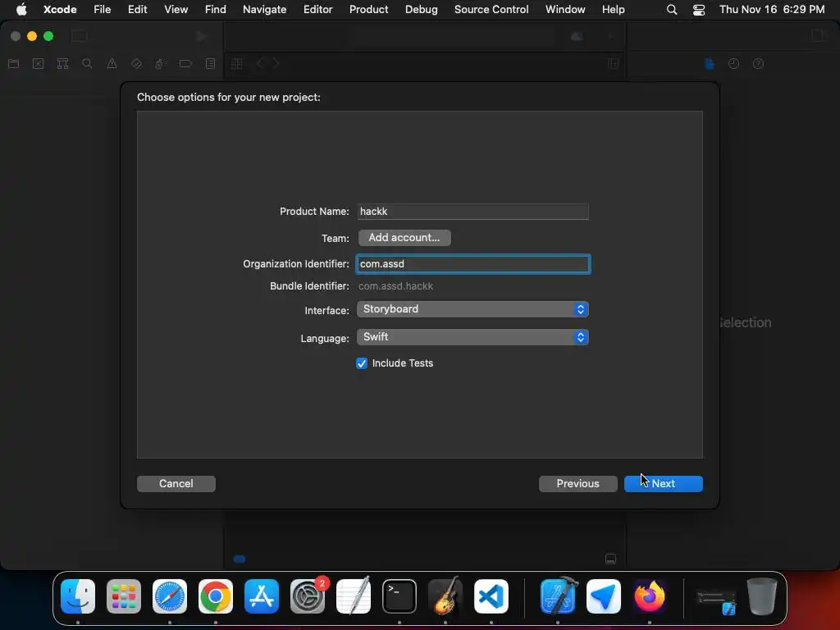This screenshot has width=840, height=630.
Task: Show the File inspector icon
Action: click(710, 64)
